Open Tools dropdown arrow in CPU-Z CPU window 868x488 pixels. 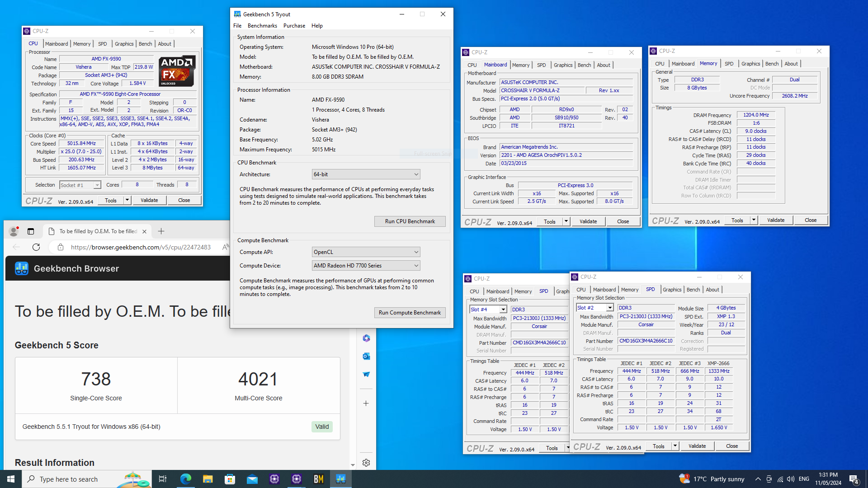[x=127, y=200]
